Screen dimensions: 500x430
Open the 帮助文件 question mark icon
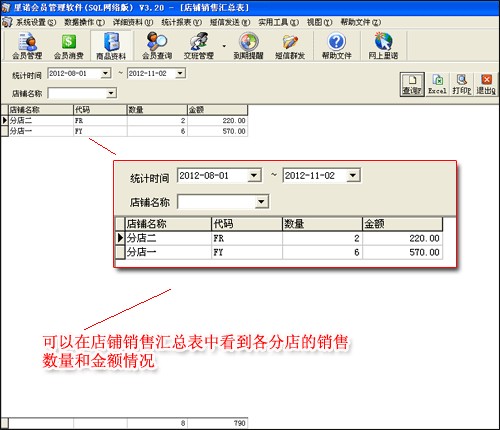(337, 46)
